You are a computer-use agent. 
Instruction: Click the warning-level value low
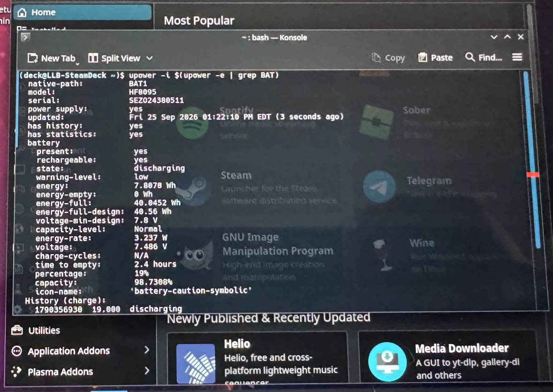141,177
